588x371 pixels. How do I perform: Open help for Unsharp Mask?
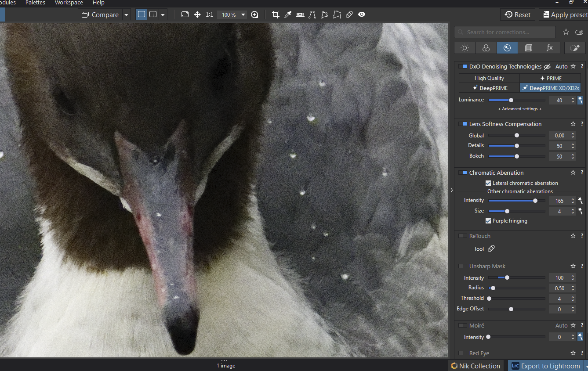[x=582, y=267]
